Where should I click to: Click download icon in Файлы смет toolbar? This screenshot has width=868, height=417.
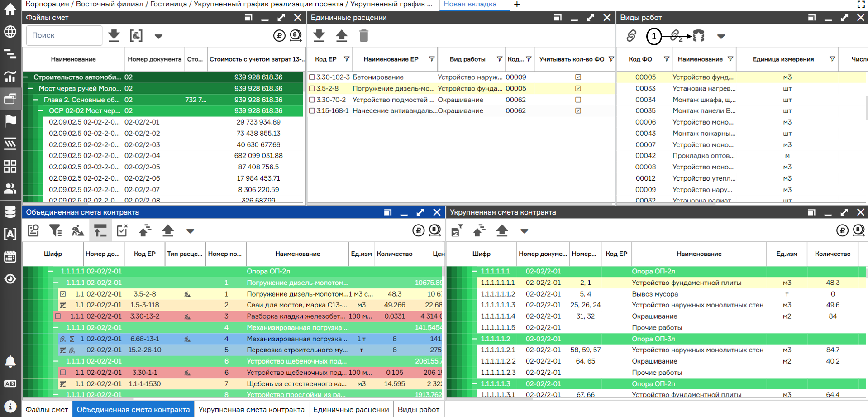tap(114, 35)
